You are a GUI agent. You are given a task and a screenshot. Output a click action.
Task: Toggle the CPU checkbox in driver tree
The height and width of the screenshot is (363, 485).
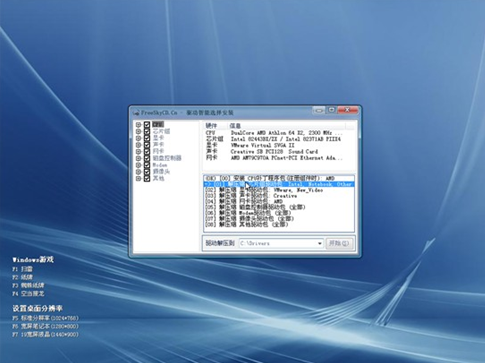[147, 125]
